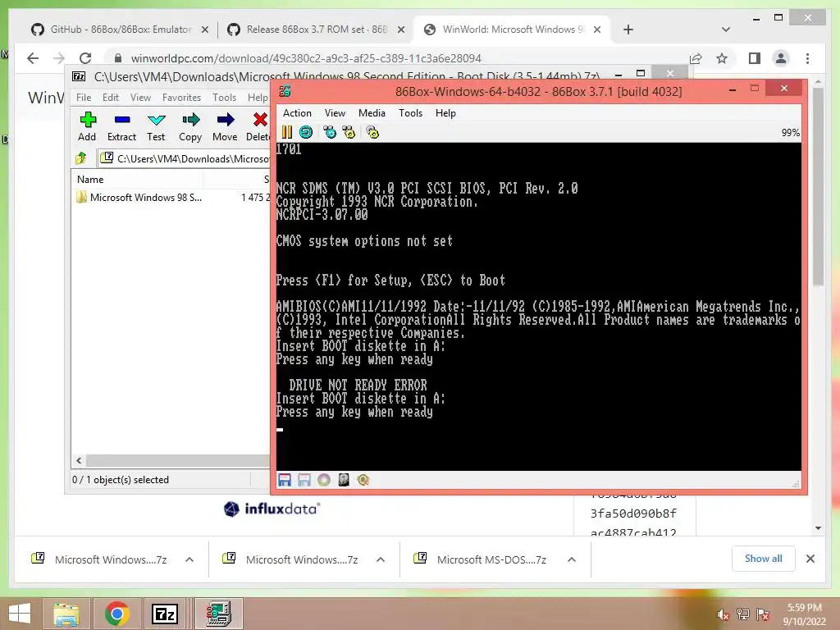The width and height of the screenshot is (840, 630).
Task: Open Chrome profile avatar
Action: click(781, 58)
